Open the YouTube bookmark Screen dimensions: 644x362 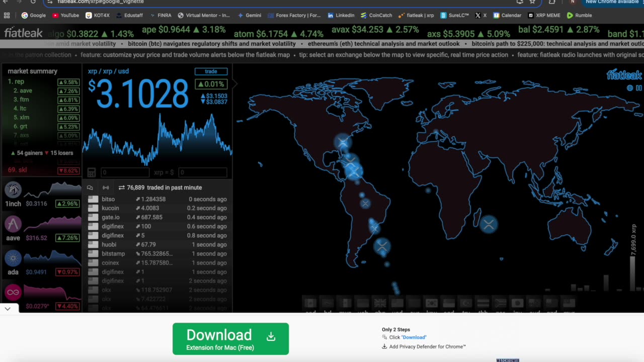point(65,16)
